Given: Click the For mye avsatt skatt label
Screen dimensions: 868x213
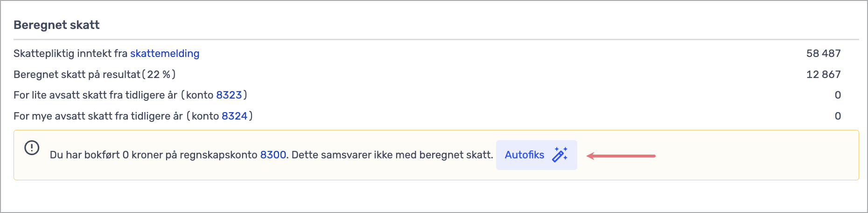Looking at the screenshot, I should [98, 116].
